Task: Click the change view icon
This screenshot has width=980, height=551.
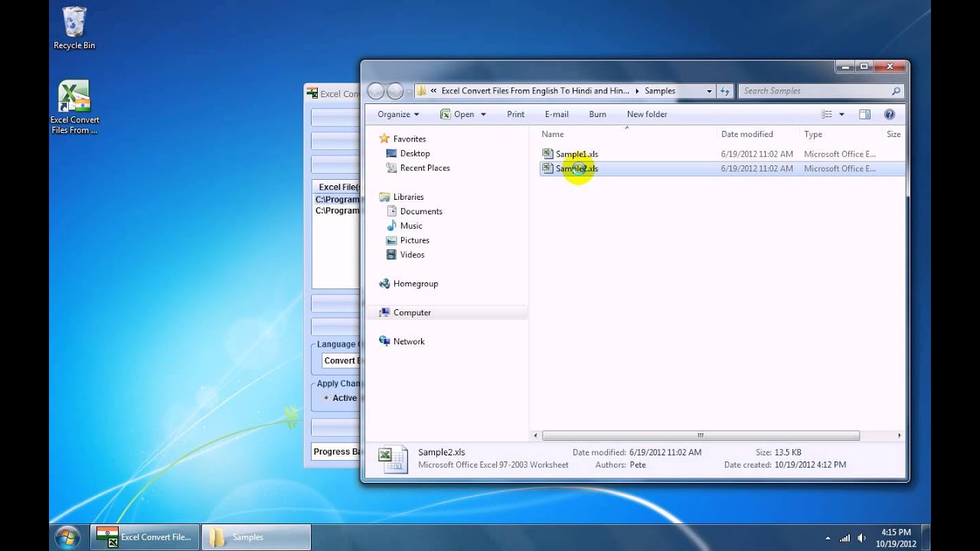Action: click(x=827, y=114)
